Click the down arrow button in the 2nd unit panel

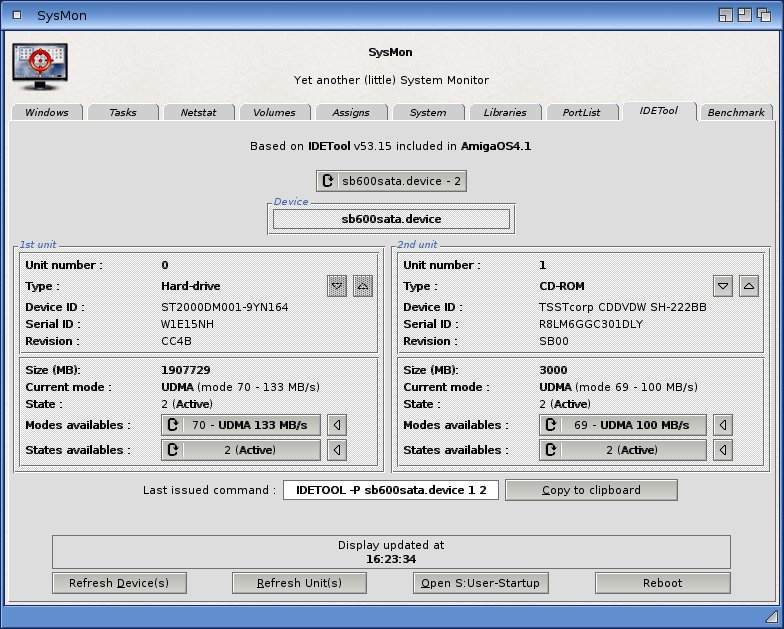pos(723,286)
